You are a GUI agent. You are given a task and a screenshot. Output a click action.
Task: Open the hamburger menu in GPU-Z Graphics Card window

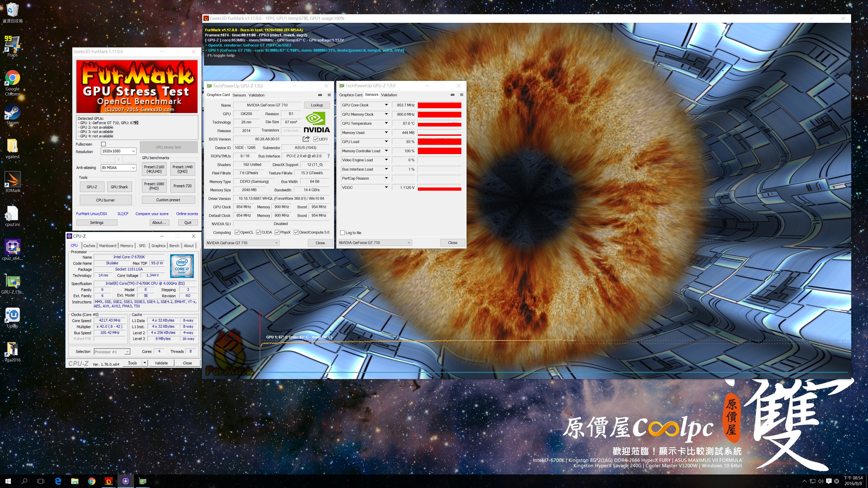tap(329, 95)
